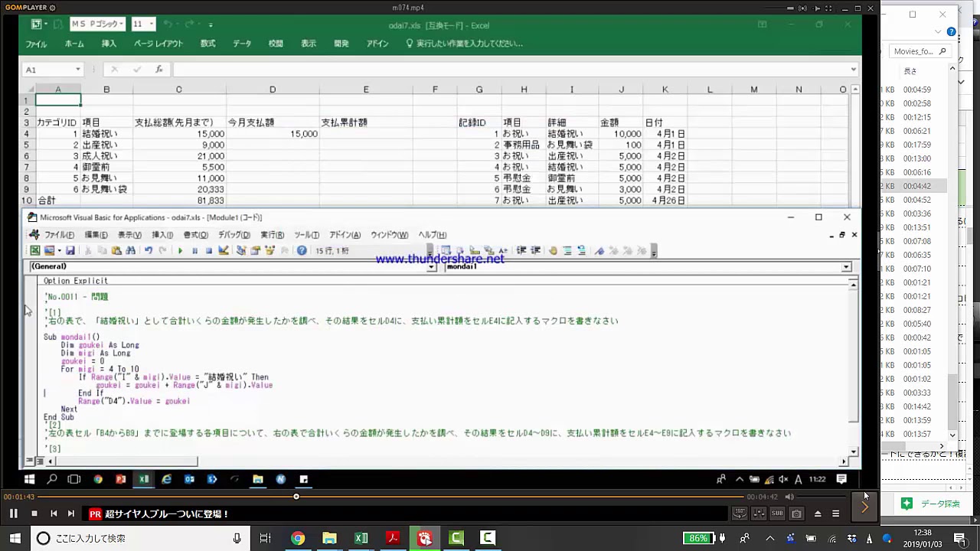Pause the video in GOM Player
This screenshot has width=980, height=551.
click(13, 514)
